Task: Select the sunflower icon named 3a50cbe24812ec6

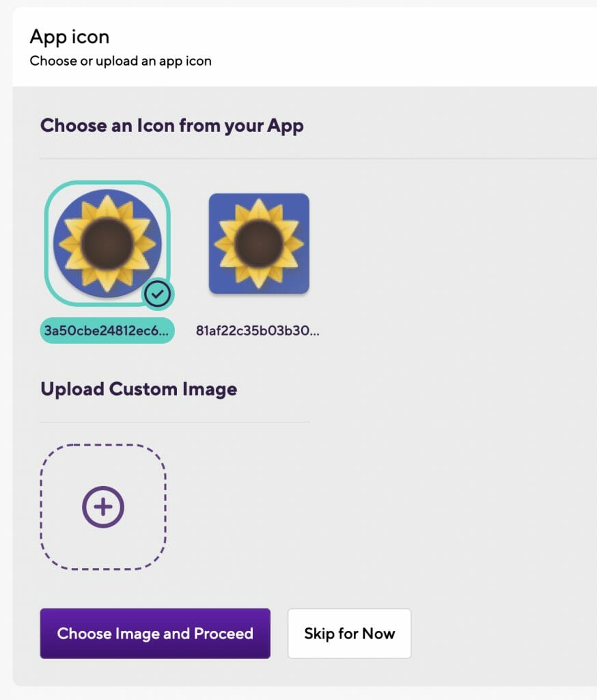Action: 106,243
